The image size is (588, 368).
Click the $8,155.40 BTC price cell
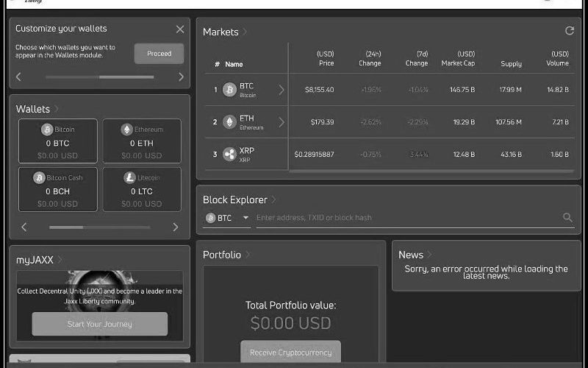tap(319, 90)
